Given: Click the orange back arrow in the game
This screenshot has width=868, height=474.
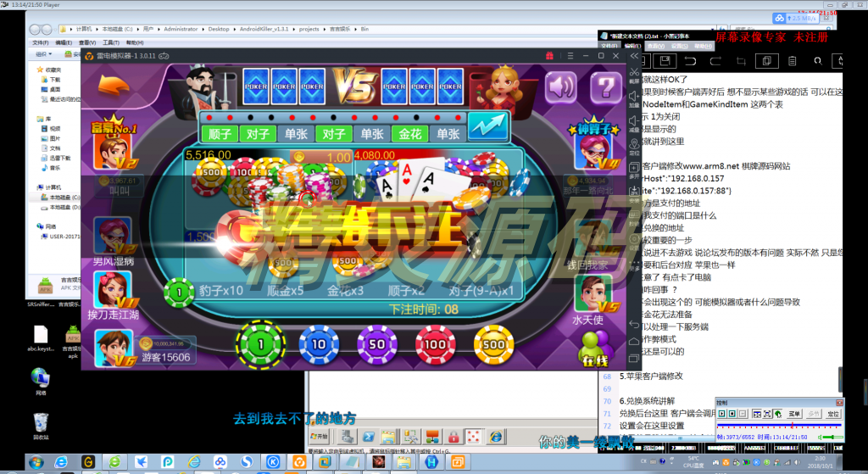Looking at the screenshot, I should (x=114, y=86).
